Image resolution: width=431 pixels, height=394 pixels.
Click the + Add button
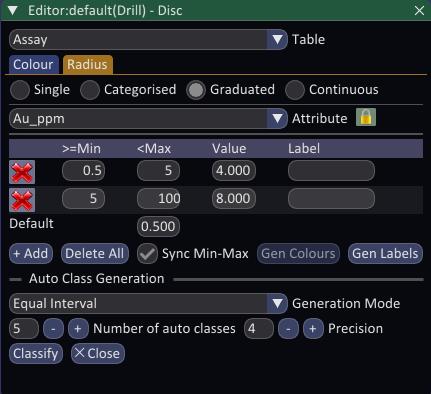(31, 254)
